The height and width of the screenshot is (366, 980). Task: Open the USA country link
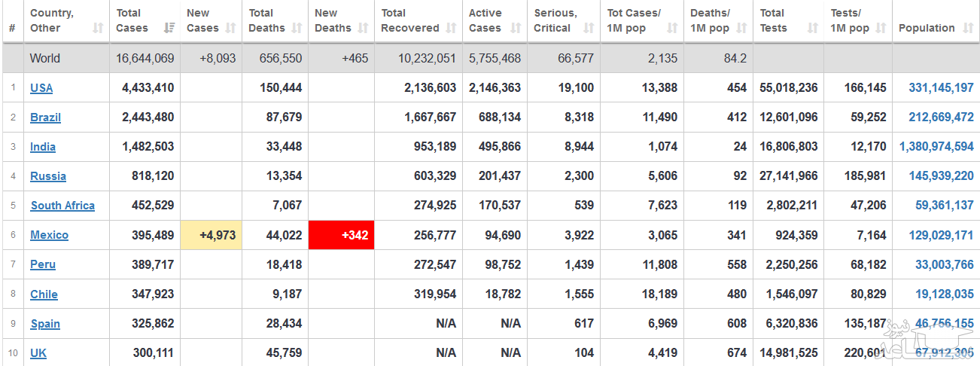tap(41, 88)
